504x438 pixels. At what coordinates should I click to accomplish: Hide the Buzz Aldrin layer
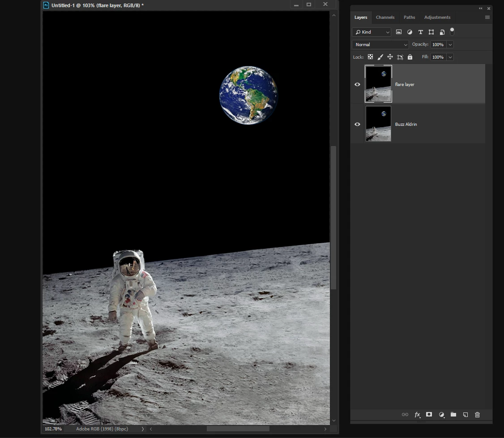[x=357, y=124]
